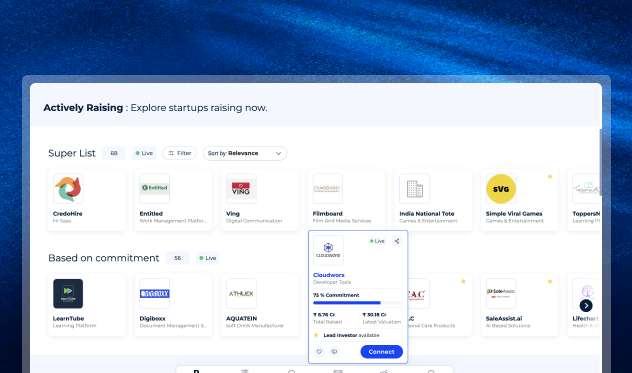Click the Digiboxx logo
Viewport: 632px width, 373px height.
pos(155,294)
